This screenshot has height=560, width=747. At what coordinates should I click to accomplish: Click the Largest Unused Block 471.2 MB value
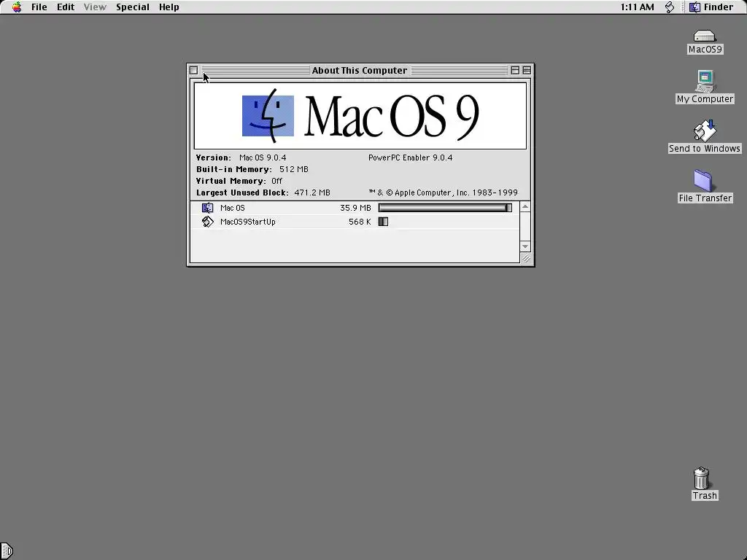tap(312, 192)
